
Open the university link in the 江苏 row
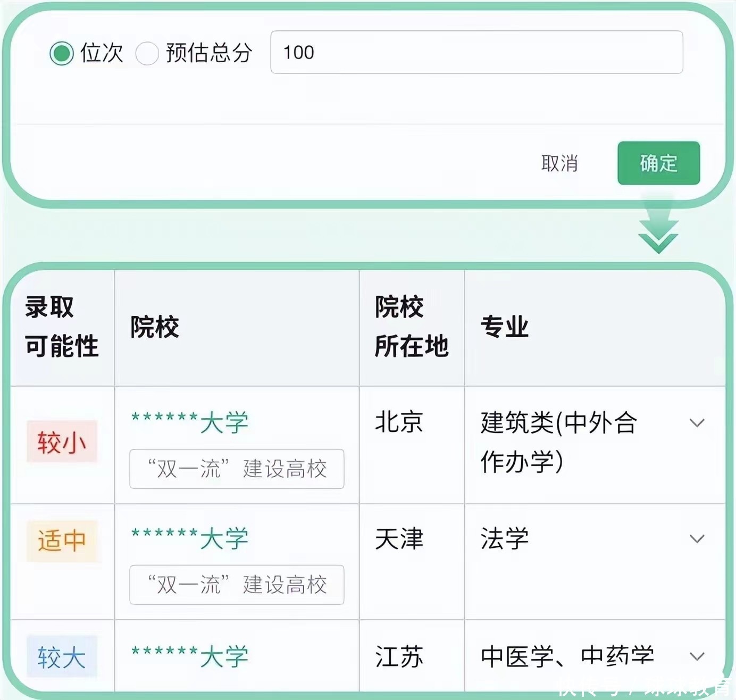(x=190, y=656)
